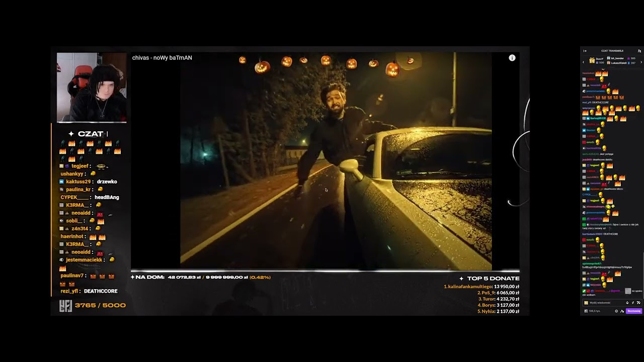Click the 'bartlobstv2000: DEATHCORE' chat message

(x=600, y=234)
